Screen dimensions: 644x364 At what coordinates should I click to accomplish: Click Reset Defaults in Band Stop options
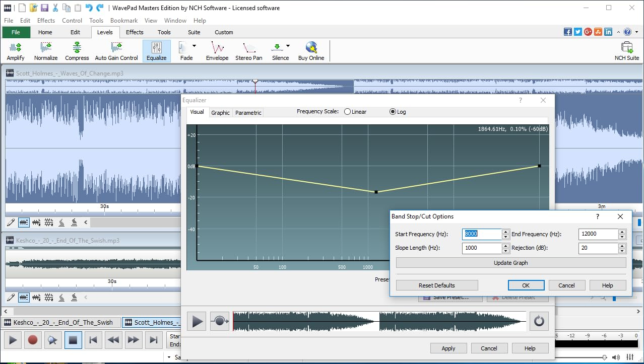(x=436, y=285)
